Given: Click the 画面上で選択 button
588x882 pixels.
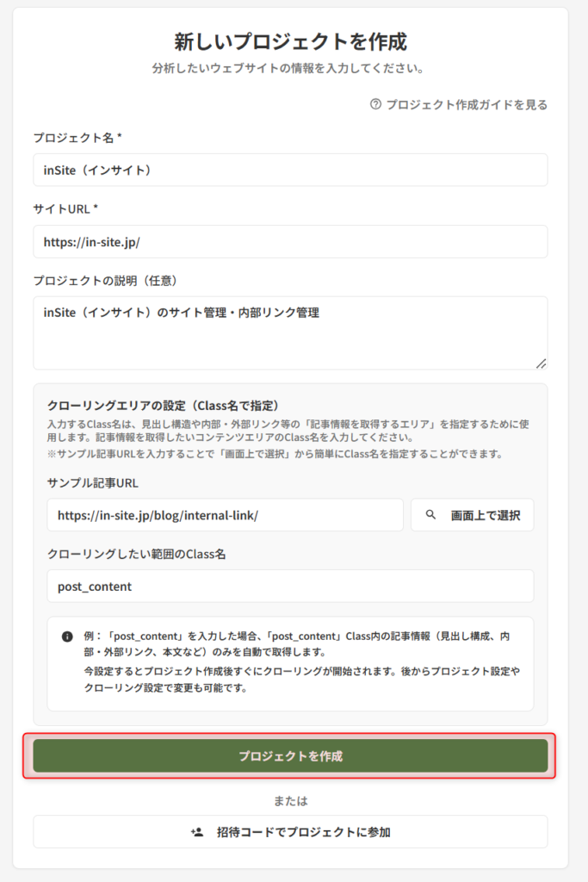Looking at the screenshot, I should coord(472,514).
